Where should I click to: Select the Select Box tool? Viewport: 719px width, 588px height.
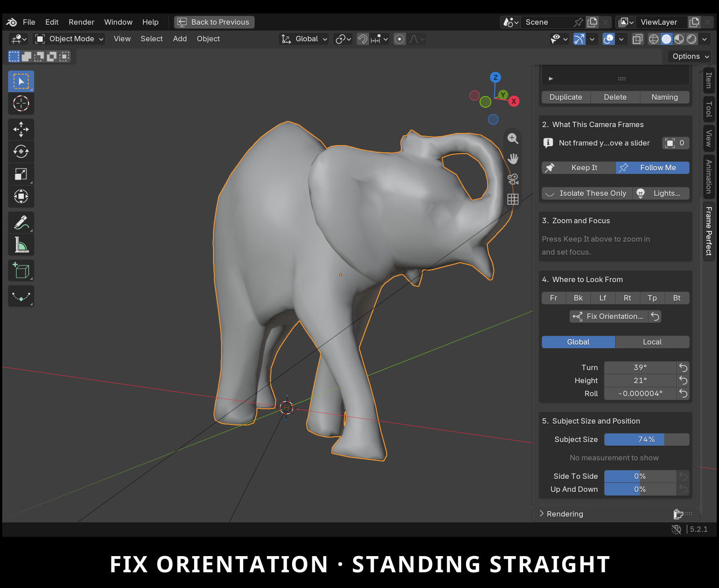pos(21,81)
